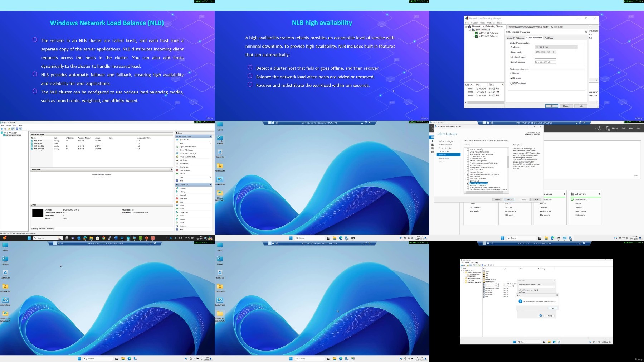
Task: Switch to the Memory tab in Details
Action: point(42,228)
